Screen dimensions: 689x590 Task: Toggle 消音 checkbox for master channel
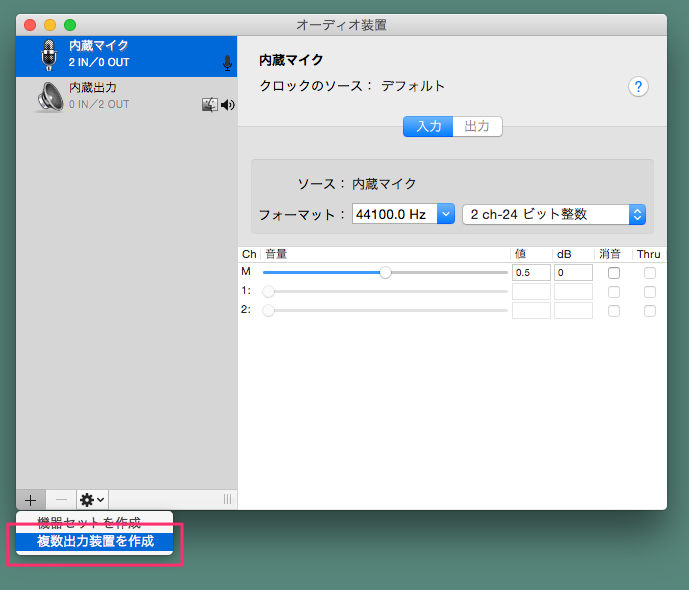click(x=614, y=273)
